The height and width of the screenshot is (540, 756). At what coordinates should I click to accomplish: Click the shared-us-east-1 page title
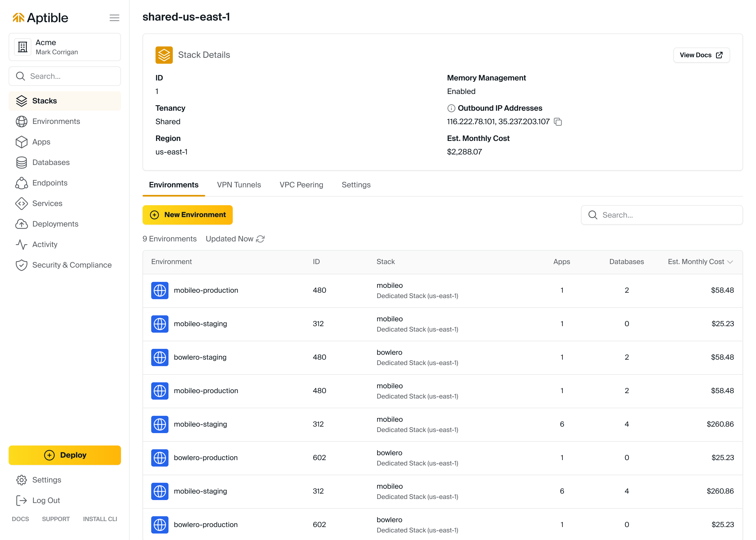click(x=186, y=17)
